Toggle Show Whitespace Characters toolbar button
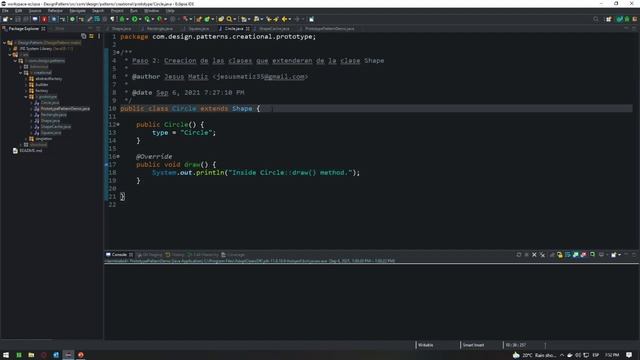Image resolution: width=640 pixels, height=360 pixels. 112,19
